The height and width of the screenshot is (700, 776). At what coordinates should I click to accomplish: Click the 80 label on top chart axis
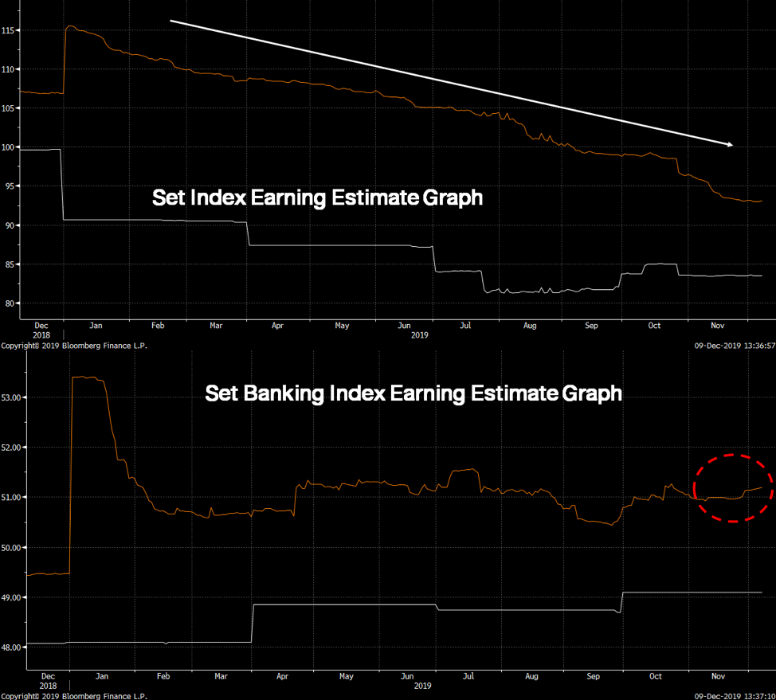coord(12,303)
